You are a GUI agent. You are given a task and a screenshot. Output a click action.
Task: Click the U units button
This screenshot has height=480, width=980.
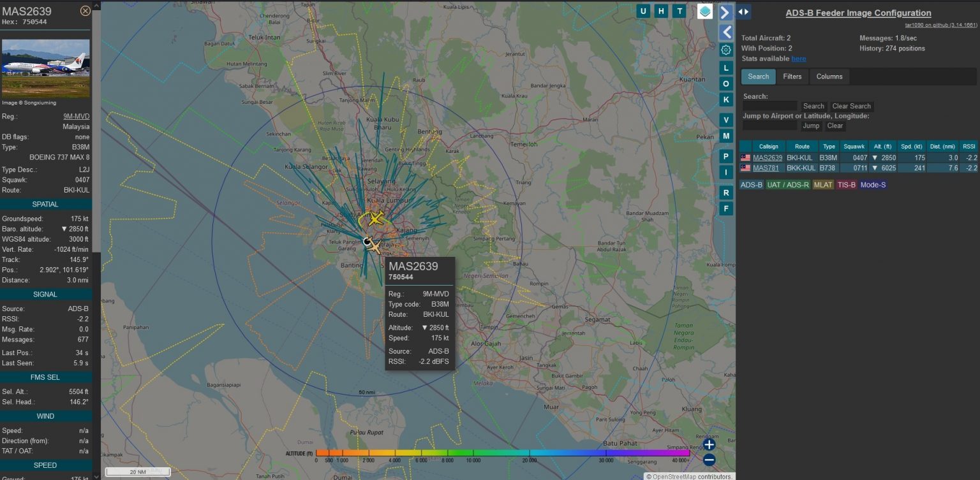tap(643, 11)
